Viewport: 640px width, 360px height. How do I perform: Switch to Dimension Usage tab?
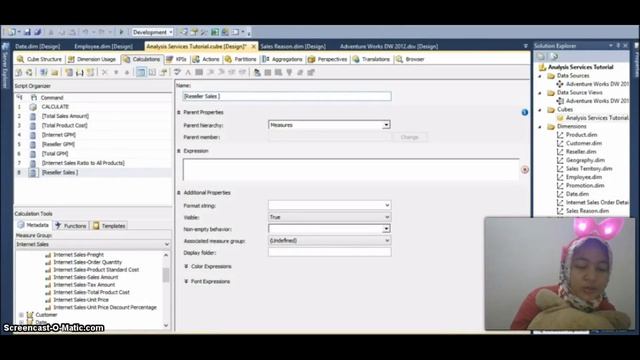(x=92, y=59)
